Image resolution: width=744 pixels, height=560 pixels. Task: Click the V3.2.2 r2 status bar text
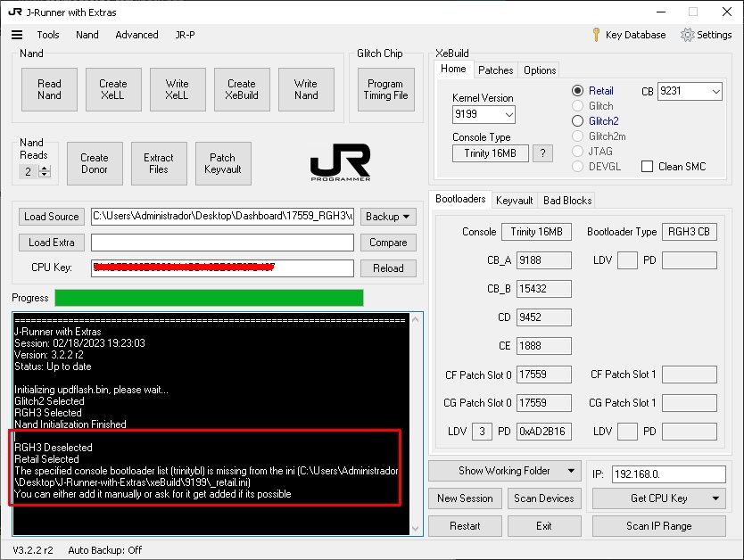click(33, 550)
